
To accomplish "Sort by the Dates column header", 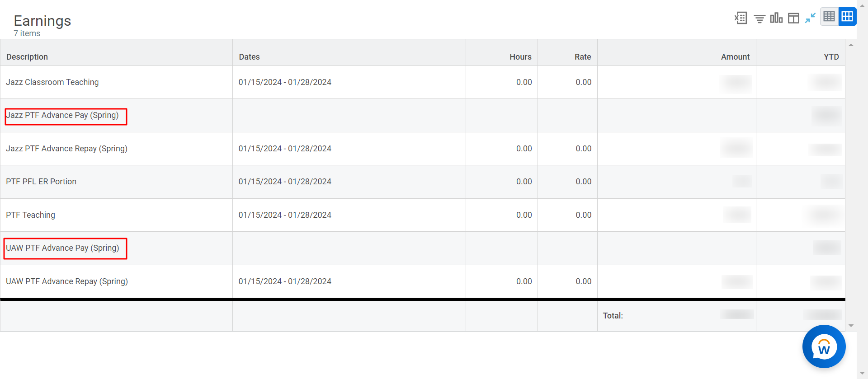I will tap(249, 57).
